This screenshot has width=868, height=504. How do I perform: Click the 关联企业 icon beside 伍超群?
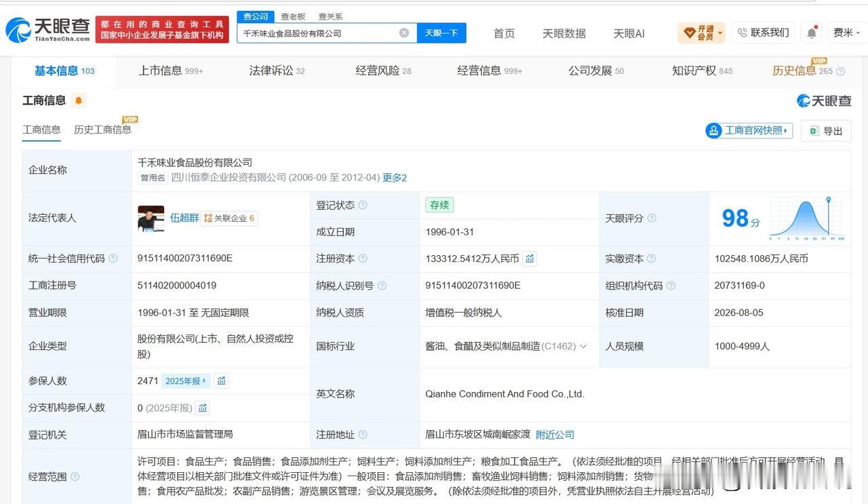pyautogui.click(x=208, y=218)
